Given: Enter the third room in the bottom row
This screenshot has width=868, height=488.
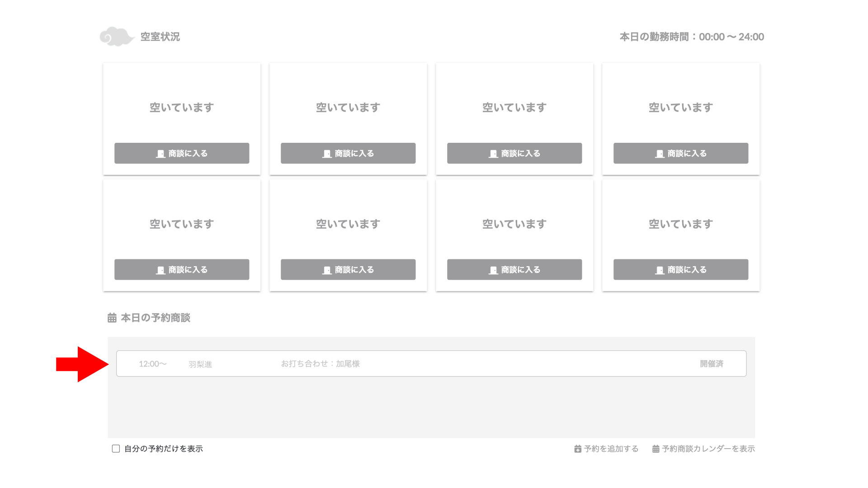Looking at the screenshot, I should pyautogui.click(x=514, y=269).
